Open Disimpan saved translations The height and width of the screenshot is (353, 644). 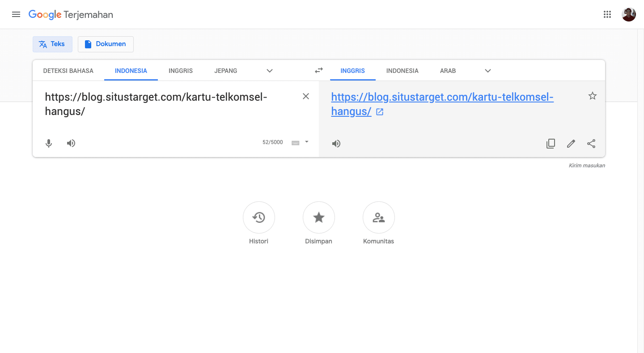pos(319,217)
